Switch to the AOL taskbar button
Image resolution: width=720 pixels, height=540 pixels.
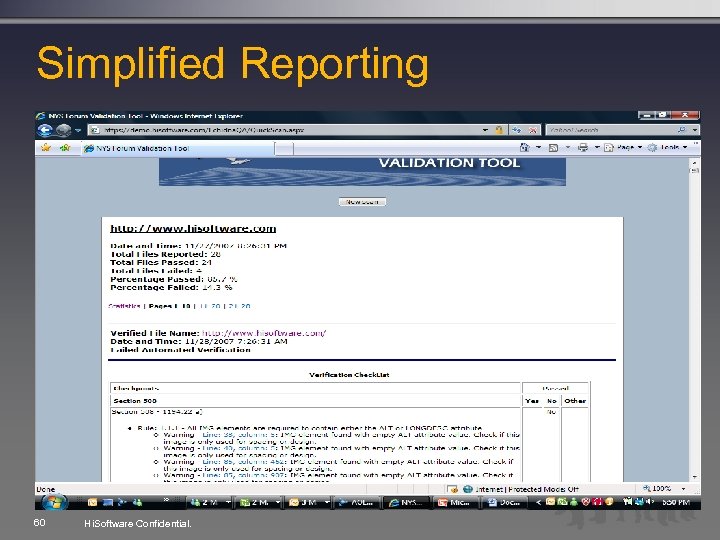point(358,502)
